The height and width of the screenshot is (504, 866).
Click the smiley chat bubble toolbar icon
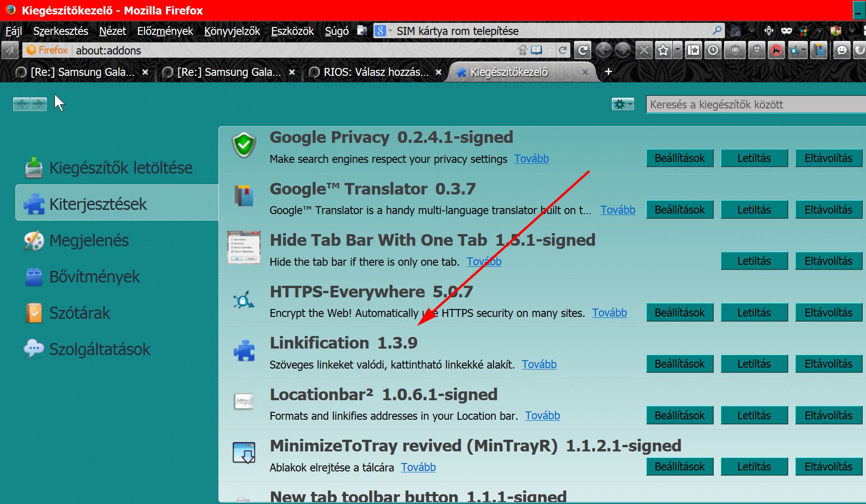point(842,50)
